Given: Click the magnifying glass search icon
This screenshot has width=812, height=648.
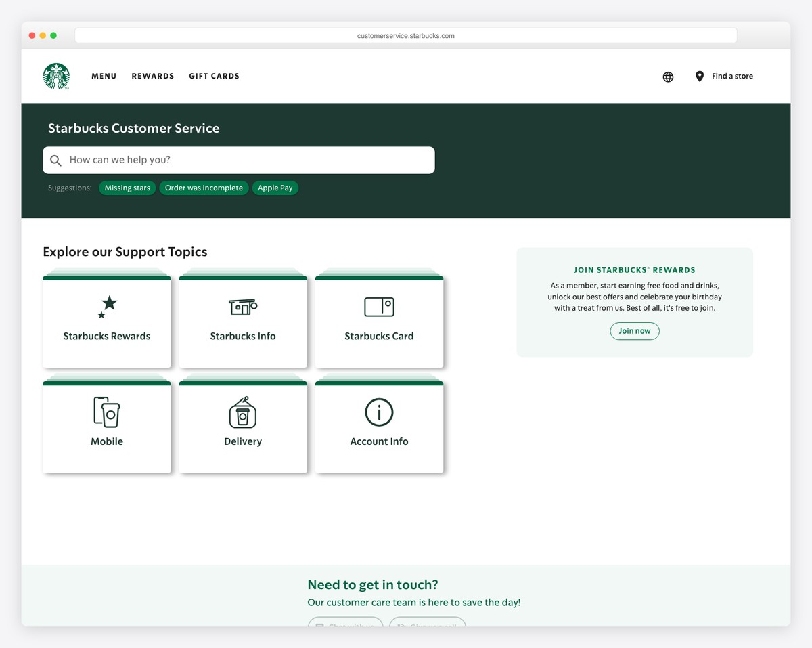Looking at the screenshot, I should pos(55,160).
